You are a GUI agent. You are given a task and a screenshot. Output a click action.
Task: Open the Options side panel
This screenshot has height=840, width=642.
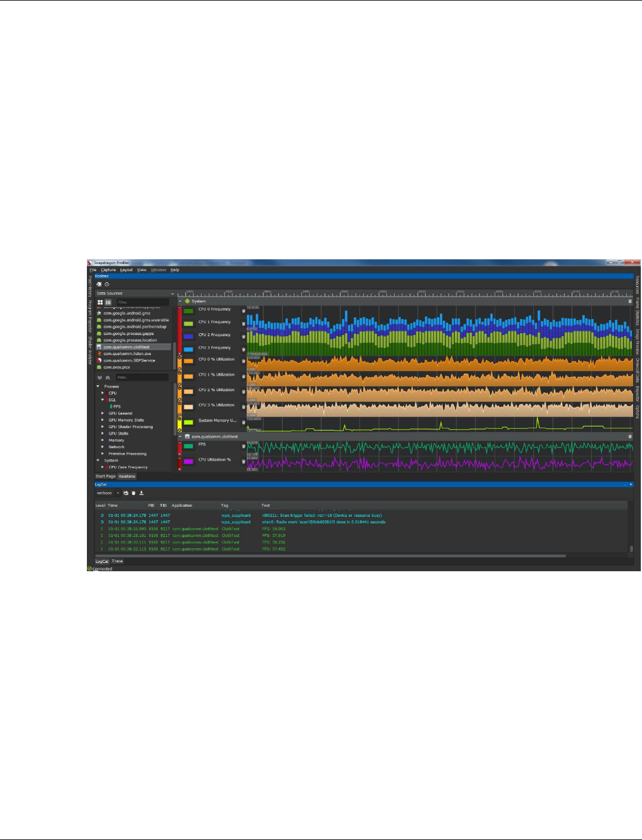[637, 412]
